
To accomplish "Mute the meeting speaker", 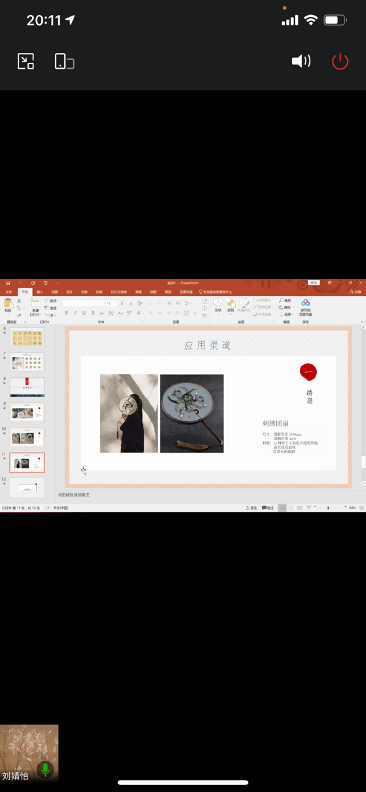I will pos(301,62).
